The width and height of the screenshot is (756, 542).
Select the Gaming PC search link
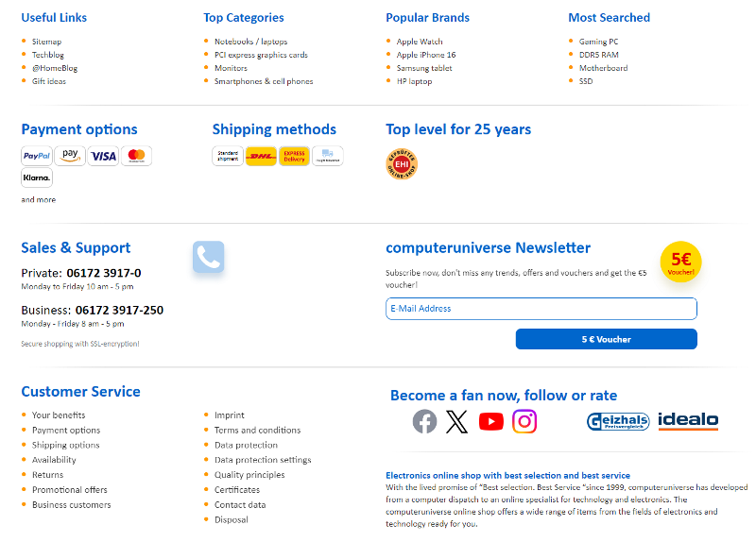point(599,42)
